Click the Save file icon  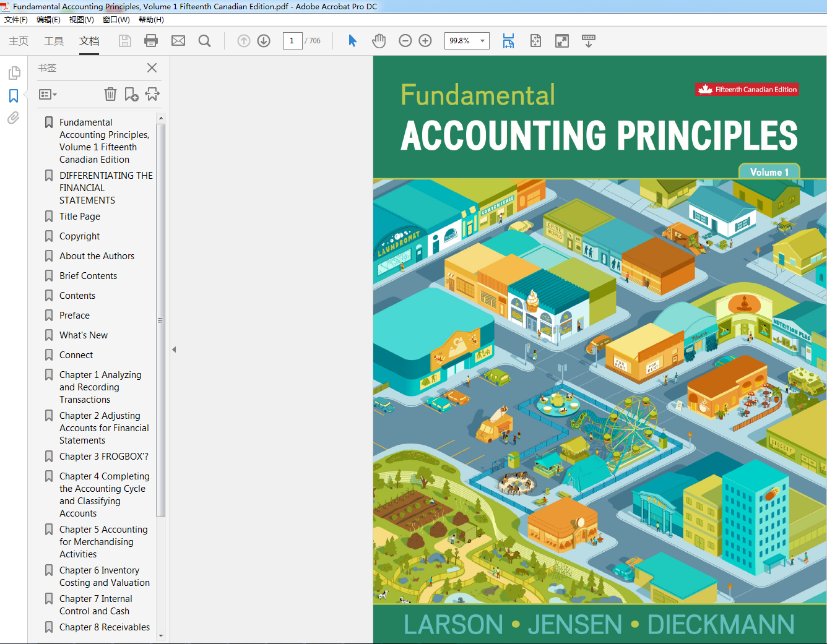pos(125,41)
